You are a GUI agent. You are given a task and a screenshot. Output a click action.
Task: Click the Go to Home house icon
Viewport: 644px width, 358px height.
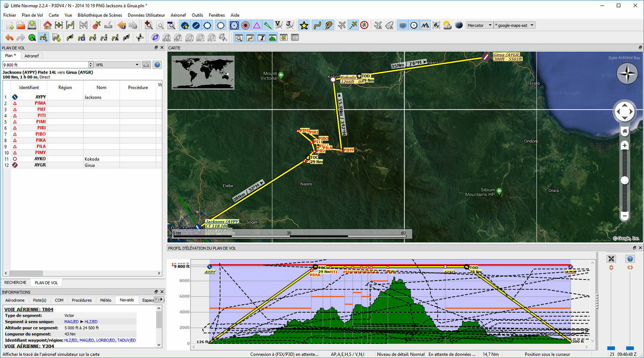pos(47,25)
